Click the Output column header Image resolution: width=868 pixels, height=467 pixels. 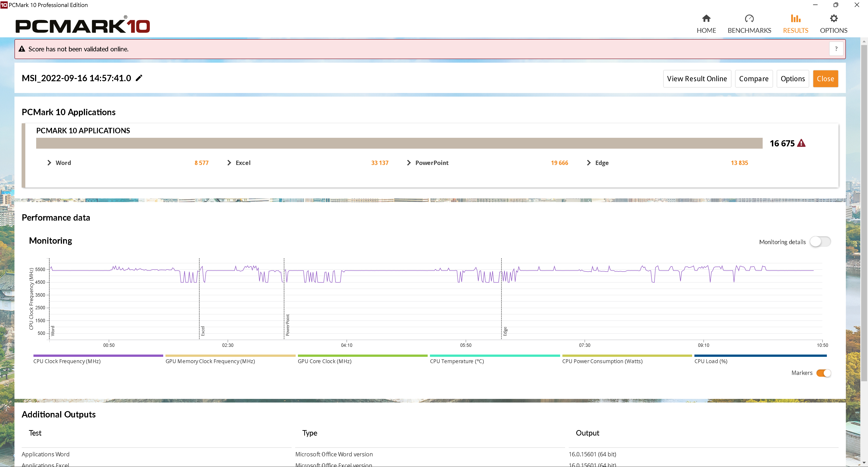tap(587, 433)
